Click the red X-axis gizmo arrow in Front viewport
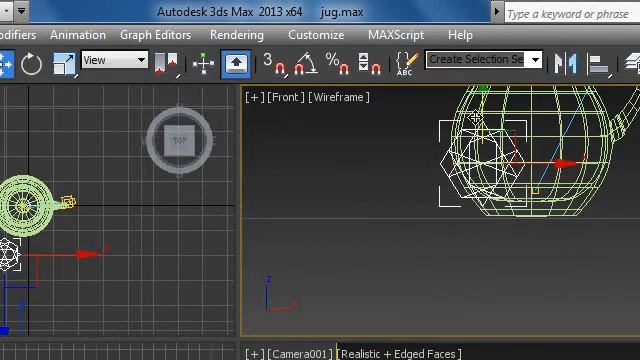The height and width of the screenshot is (360, 640). click(565, 164)
